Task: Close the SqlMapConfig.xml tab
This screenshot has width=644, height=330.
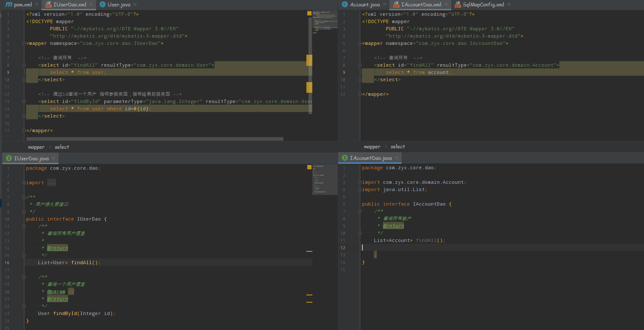Action: click(x=509, y=5)
